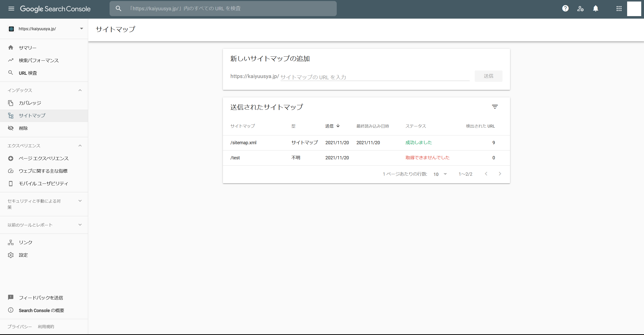
Task: Click the gear icon beside 設定
Action: point(11,255)
